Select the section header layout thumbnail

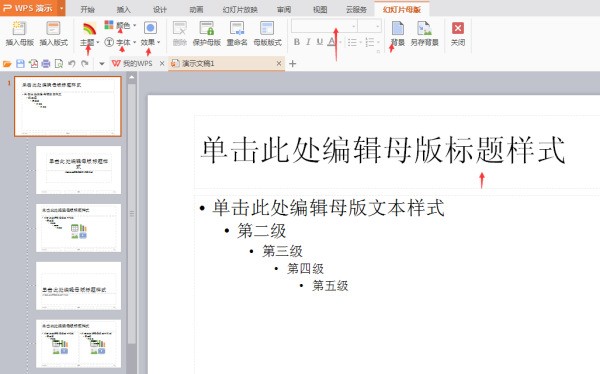(x=78, y=286)
